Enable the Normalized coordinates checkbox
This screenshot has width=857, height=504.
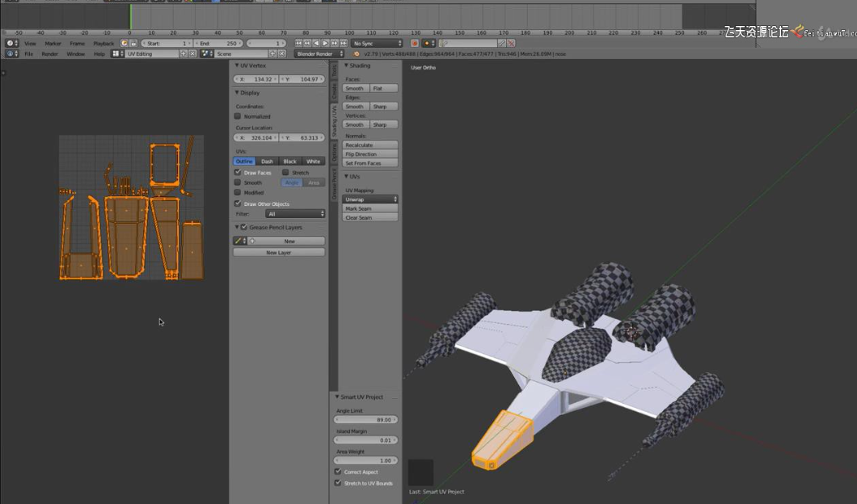point(238,116)
